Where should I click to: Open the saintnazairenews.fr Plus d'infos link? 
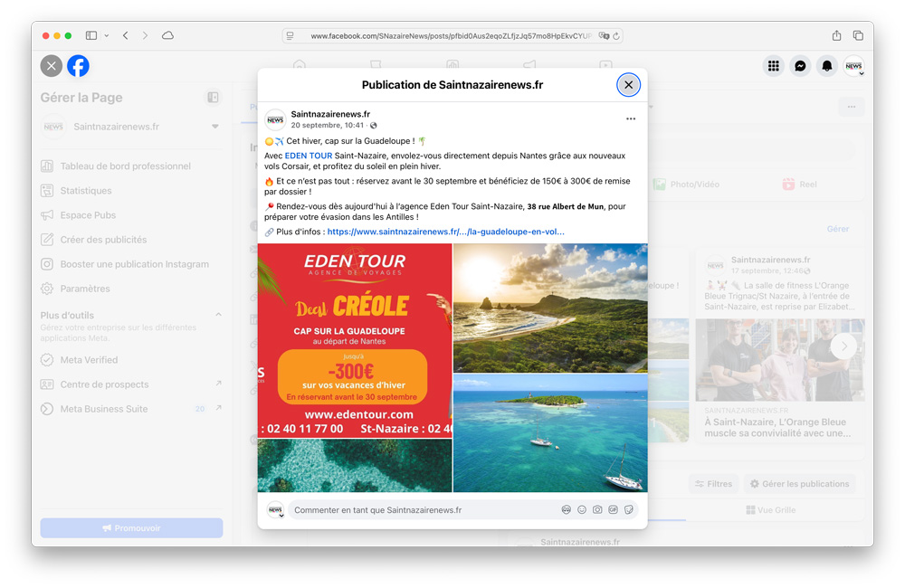coord(445,232)
